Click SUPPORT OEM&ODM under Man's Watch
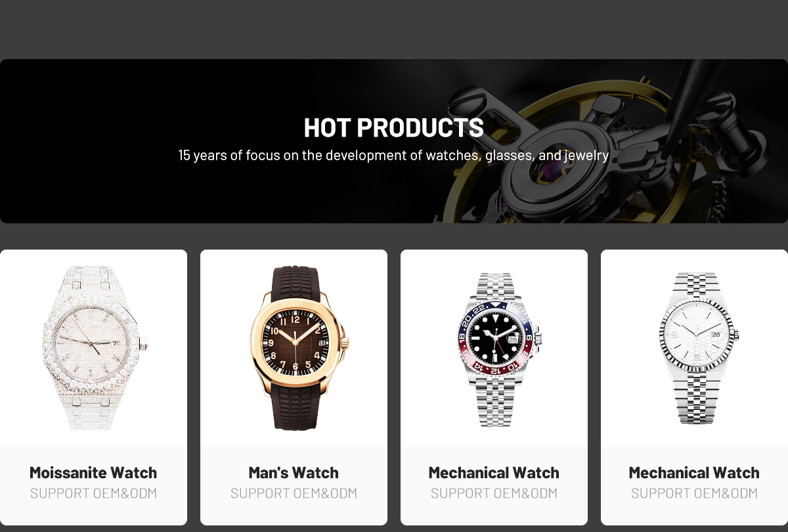Image resolution: width=788 pixels, height=532 pixels. (x=294, y=493)
